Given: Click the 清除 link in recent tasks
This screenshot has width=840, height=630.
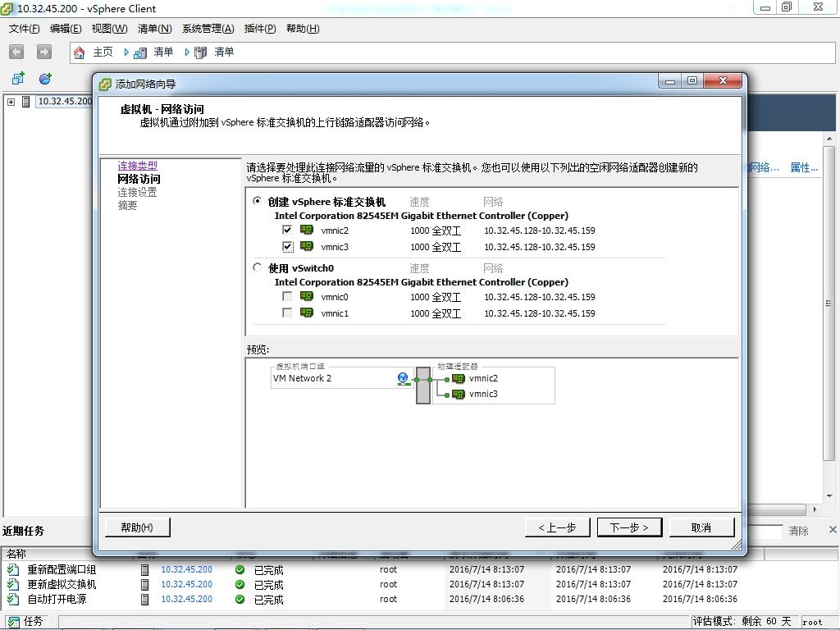Looking at the screenshot, I should pos(798,531).
